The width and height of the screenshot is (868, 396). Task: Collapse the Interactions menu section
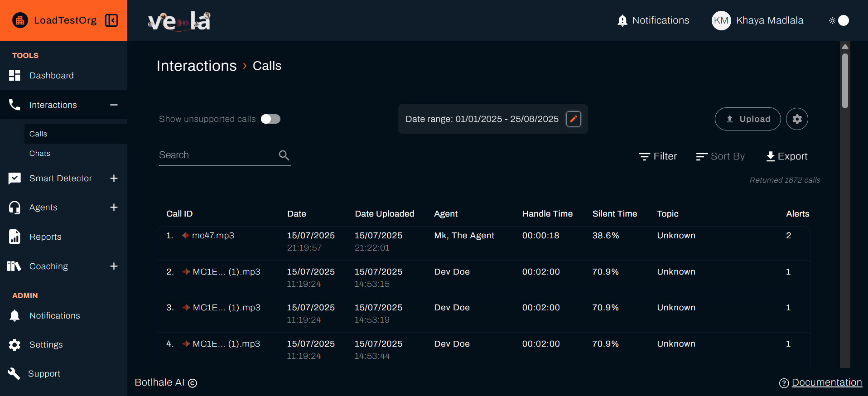114,105
